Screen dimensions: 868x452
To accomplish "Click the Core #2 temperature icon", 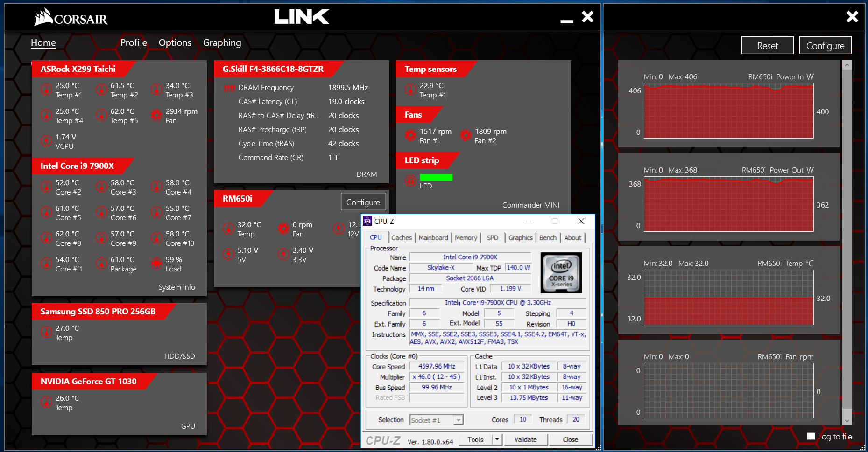I will pyautogui.click(x=46, y=186).
